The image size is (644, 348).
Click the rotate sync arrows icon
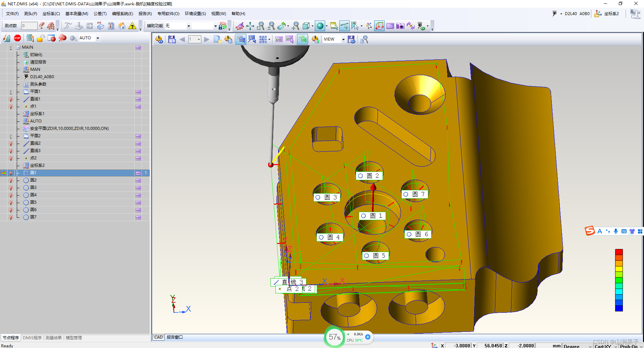coord(410,26)
